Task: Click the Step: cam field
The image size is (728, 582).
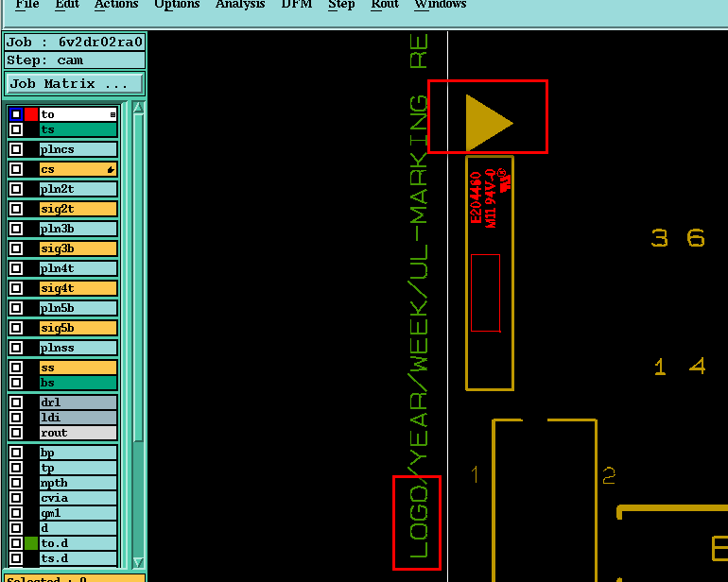Action: point(75,60)
